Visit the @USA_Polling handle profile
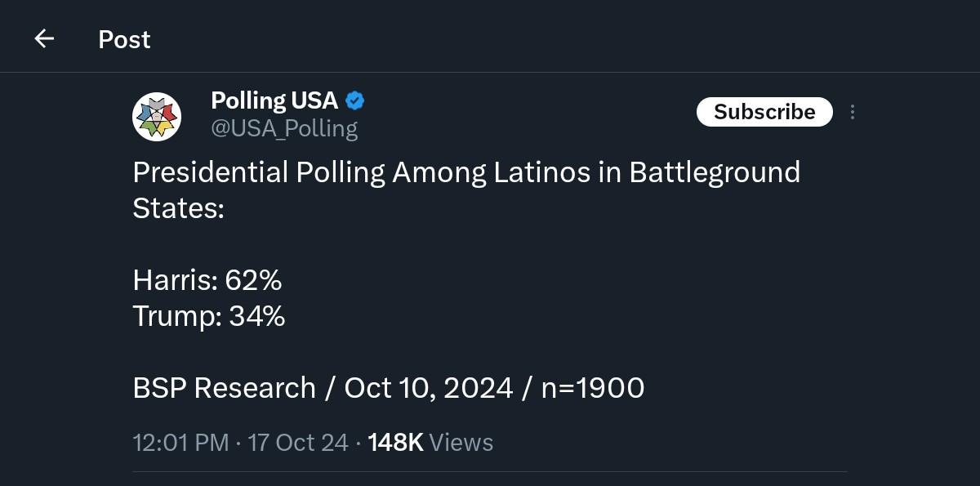The image size is (980, 486). tap(284, 128)
